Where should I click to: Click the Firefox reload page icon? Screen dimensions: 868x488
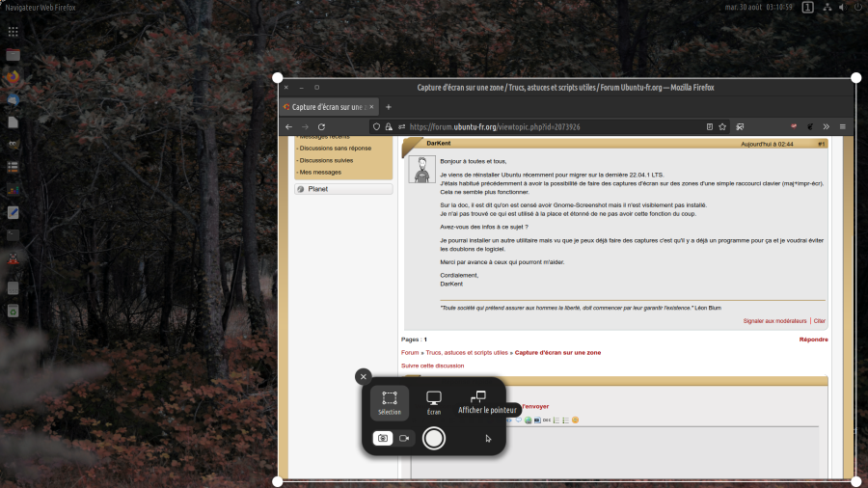tap(321, 126)
